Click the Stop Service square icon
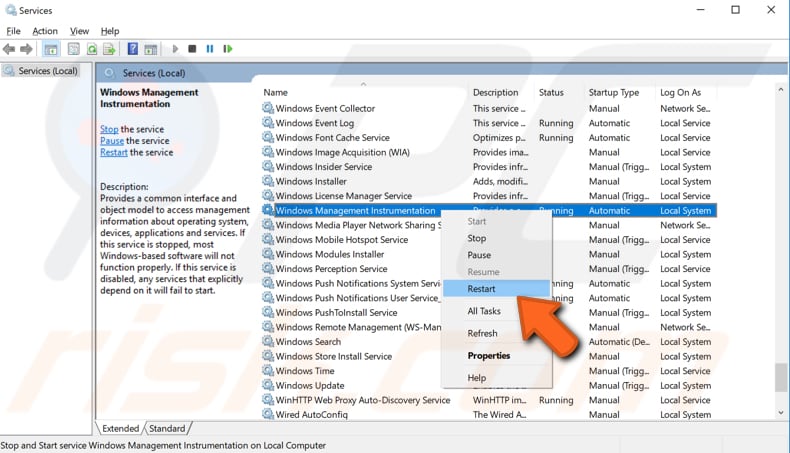The image size is (790, 453). click(x=192, y=49)
